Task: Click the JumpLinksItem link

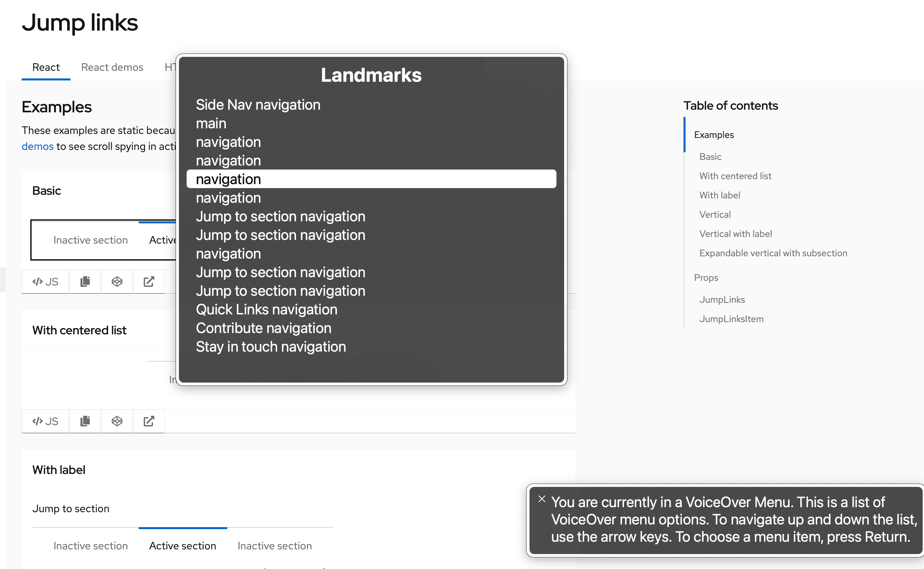Action: (732, 319)
